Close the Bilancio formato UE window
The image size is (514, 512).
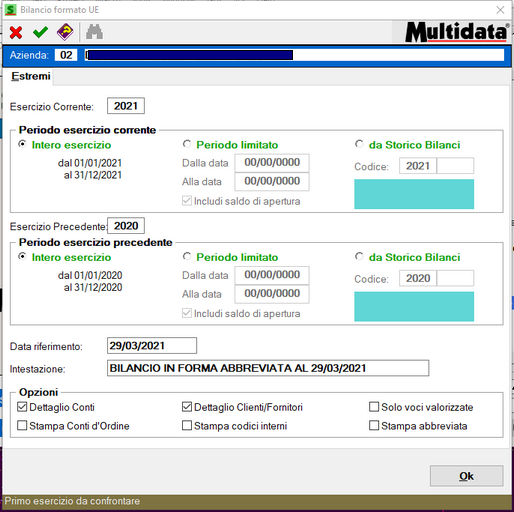click(500, 10)
